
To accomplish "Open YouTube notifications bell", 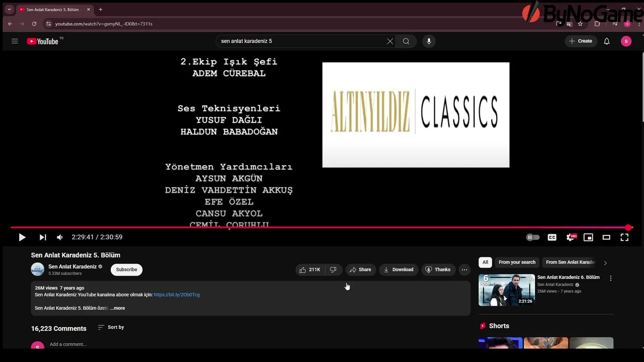I will (x=607, y=41).
